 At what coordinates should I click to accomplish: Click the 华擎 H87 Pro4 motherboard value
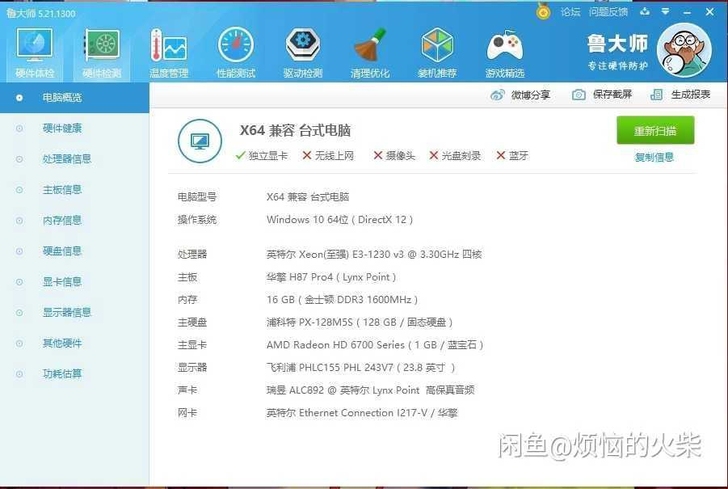[x=331, y=277]
